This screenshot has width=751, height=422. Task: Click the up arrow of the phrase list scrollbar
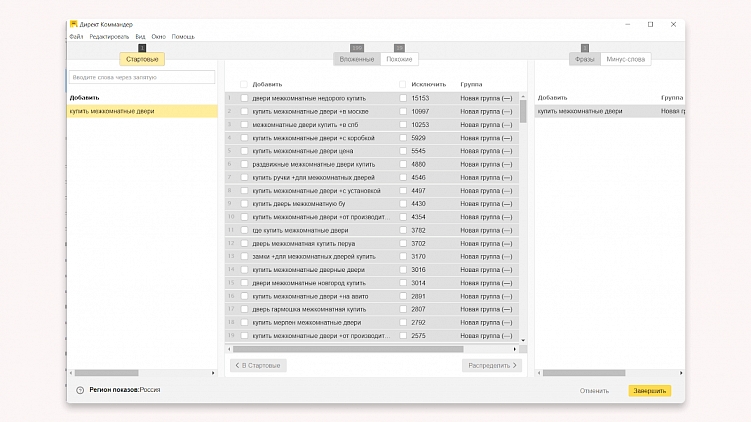(x=523, y=96)
